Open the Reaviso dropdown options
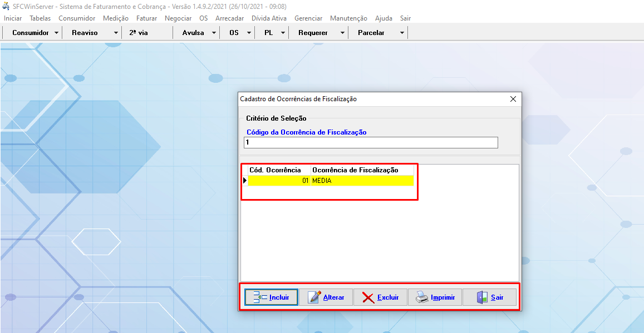 115,32
